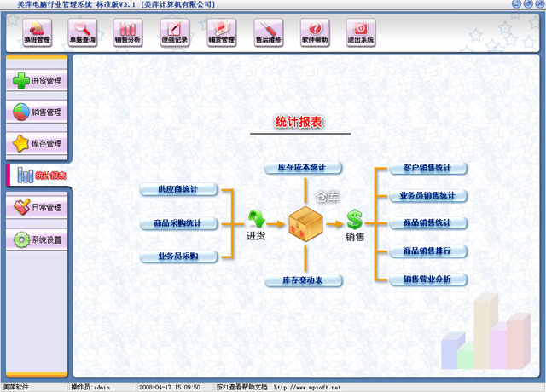Open the 库存变动表 report
The image size is (546, 392).
click(302, 280)
